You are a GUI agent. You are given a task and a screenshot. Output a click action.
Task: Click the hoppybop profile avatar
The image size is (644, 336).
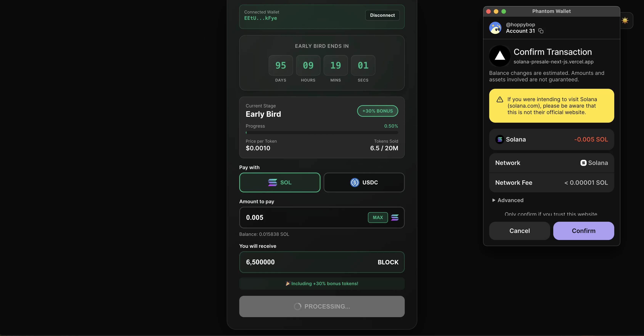tap(495, 28)
